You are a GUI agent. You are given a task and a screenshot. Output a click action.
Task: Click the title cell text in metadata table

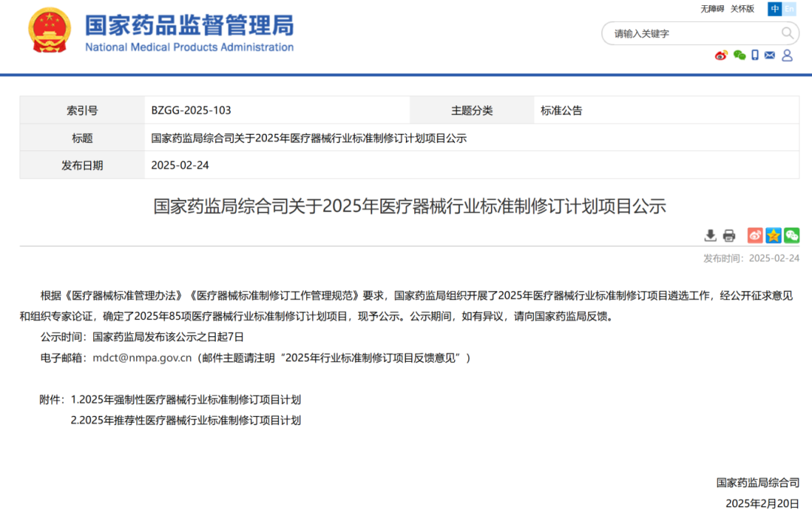click(x=309, y=138)
